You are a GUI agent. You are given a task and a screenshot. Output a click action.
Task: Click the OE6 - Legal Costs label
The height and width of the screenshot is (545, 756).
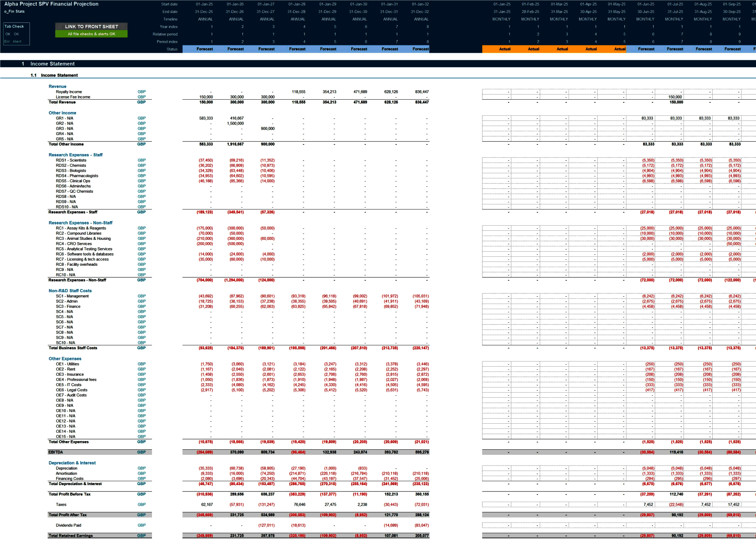[71, 390]
